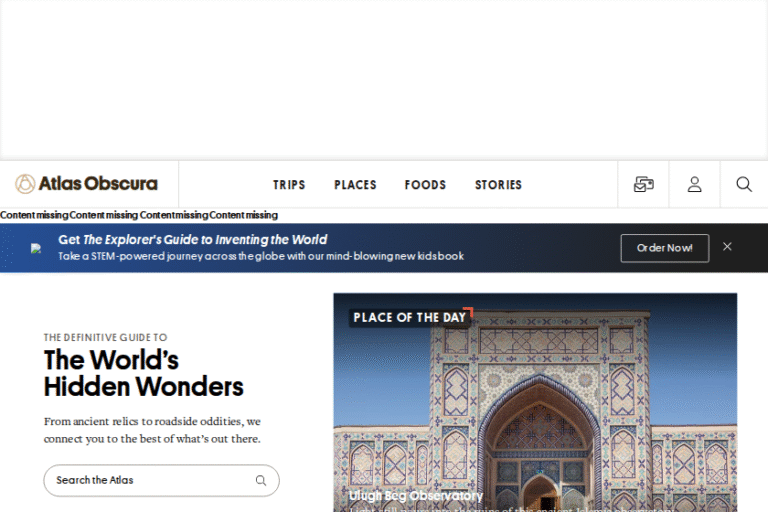Click the Place of the Day label
Viewport: 768px width, 512px height.
[x=409, y=317]
